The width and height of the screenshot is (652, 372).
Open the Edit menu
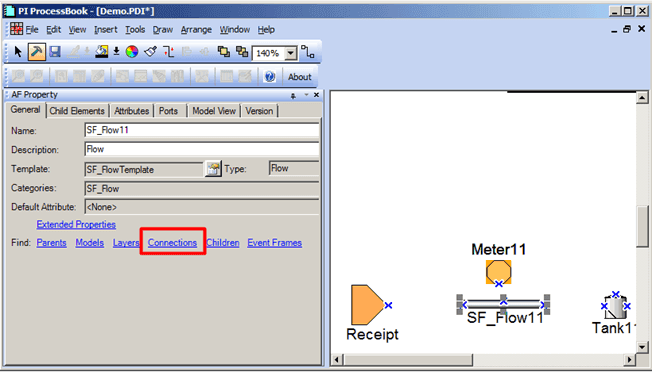coord(54,30)
